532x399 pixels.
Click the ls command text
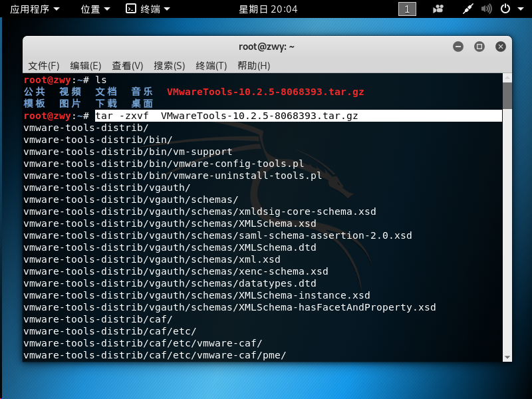pos(101,80)
